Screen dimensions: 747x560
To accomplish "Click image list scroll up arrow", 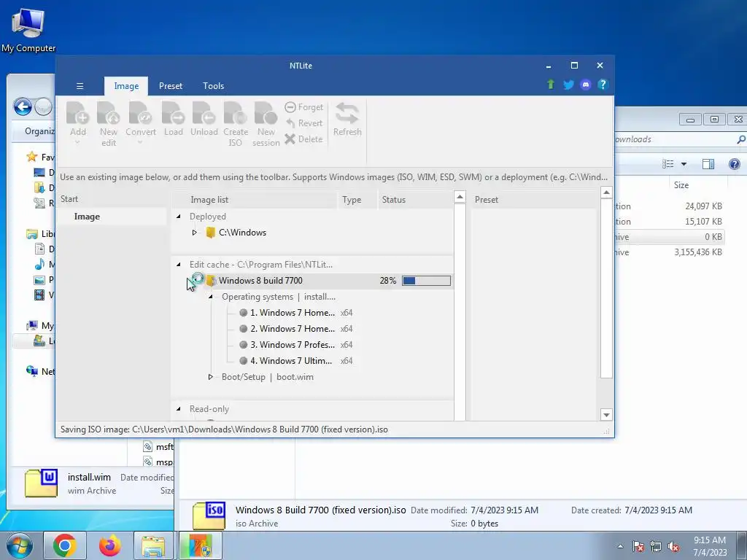I will click(460, 197).
